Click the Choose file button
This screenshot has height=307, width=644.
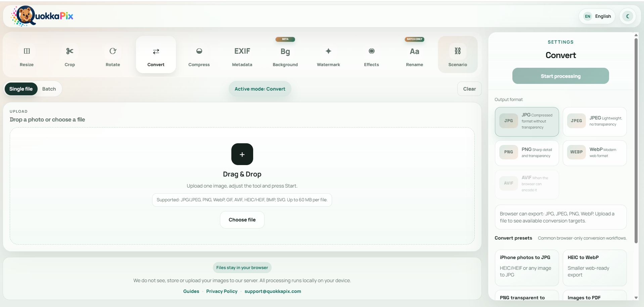(x=242, y=220)
